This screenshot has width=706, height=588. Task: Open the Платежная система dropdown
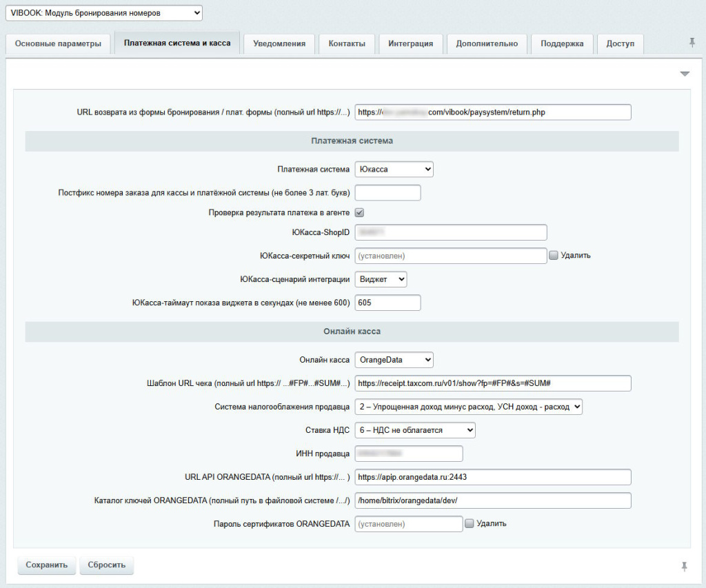(394, 169)
